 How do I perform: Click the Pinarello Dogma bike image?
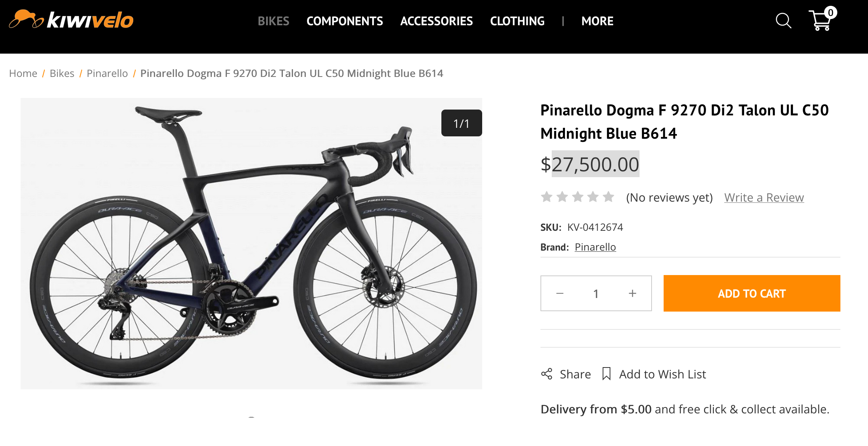(x=251, y=243)
